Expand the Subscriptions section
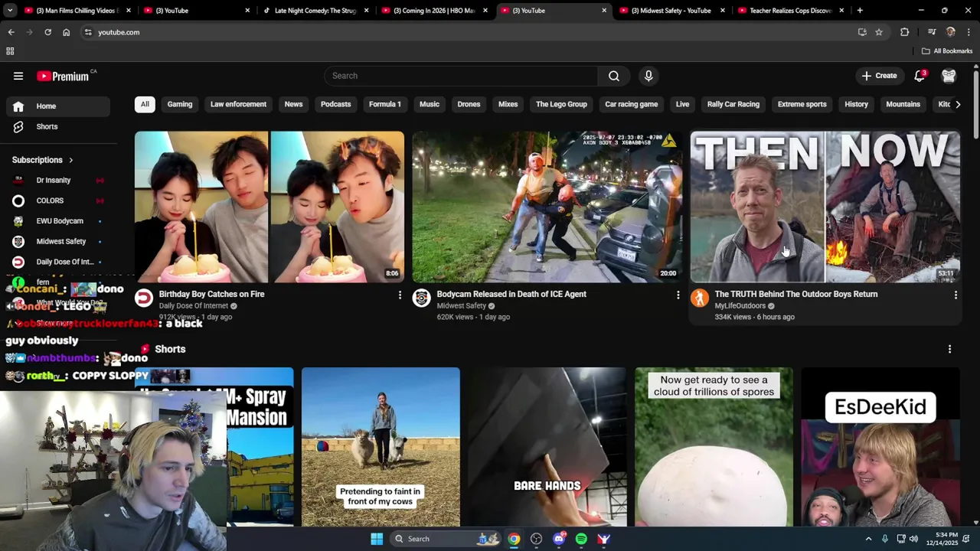Viewport: 980px width, 551px height. [43, 160]
